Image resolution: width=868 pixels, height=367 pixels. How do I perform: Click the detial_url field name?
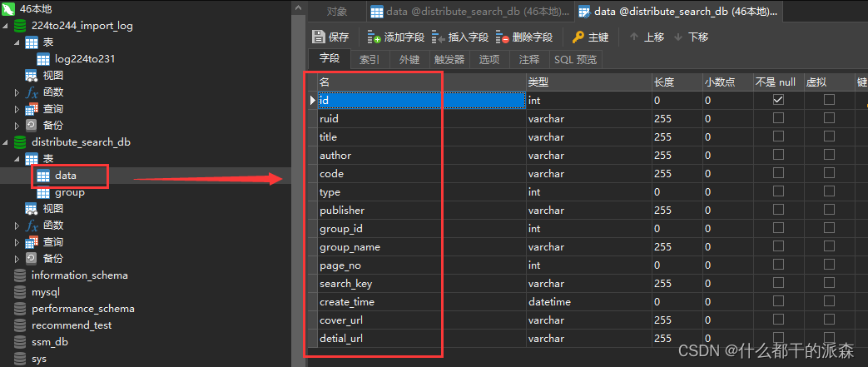click(x=341, y=338)
